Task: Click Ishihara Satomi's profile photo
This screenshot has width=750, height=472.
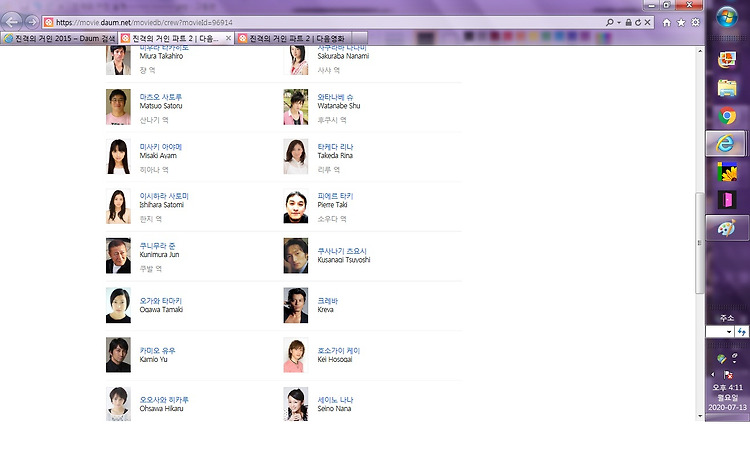Action: [118, 206]
